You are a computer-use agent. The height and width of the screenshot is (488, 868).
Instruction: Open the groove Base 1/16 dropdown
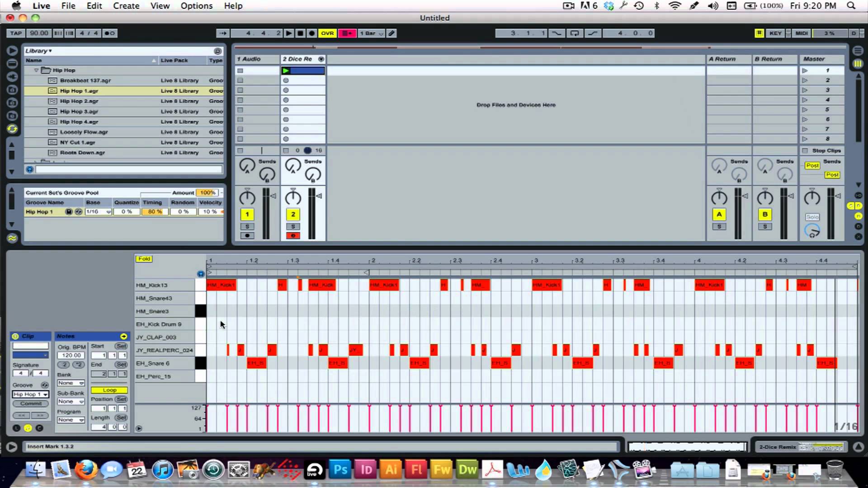[98, 212]
